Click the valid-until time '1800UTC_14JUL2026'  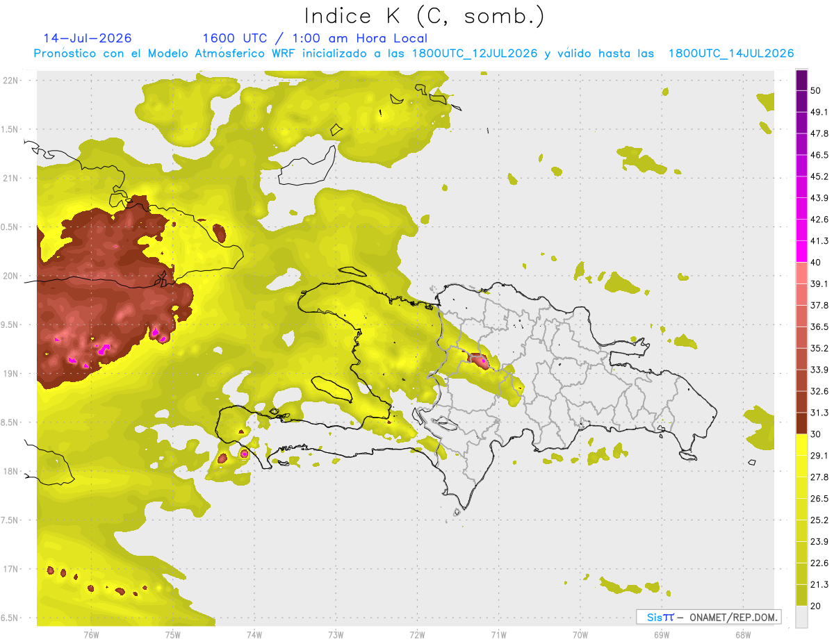pyautogui.click(x=731, y=53)
